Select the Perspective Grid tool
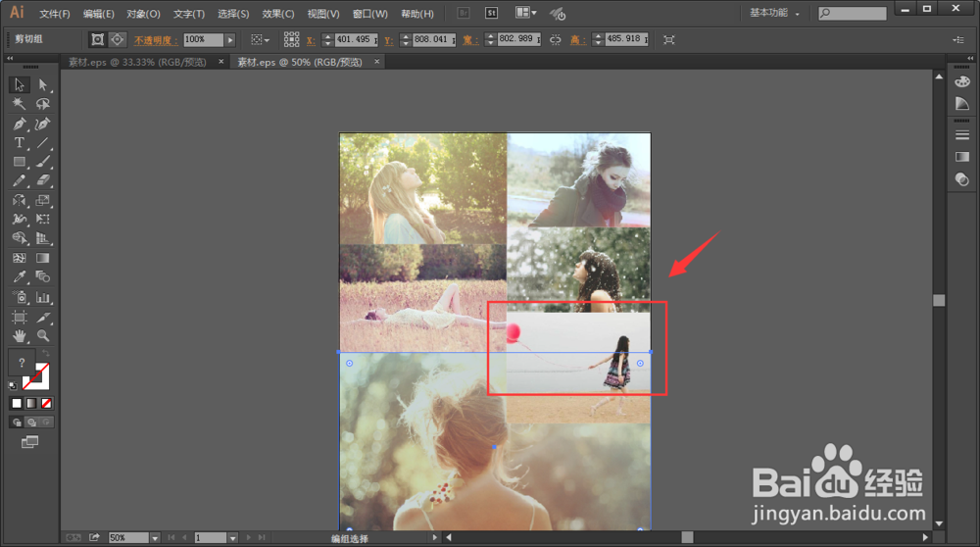This screenshot has height=547, width=980. tap(42, 238)
